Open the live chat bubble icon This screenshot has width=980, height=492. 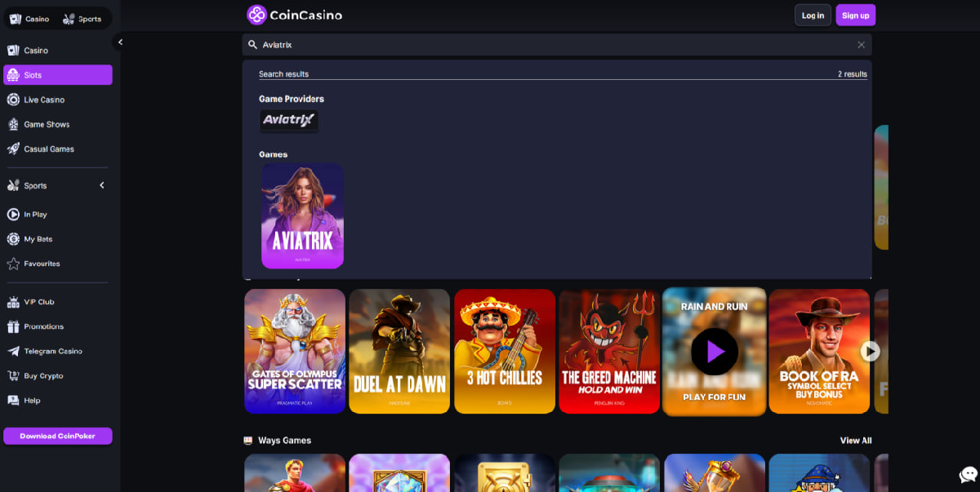(x=969, y=475)
